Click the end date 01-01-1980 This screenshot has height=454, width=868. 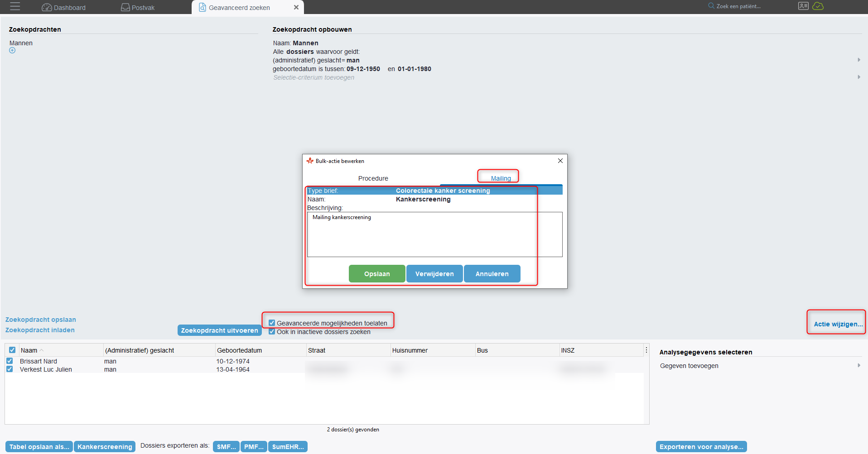[414, 69]
